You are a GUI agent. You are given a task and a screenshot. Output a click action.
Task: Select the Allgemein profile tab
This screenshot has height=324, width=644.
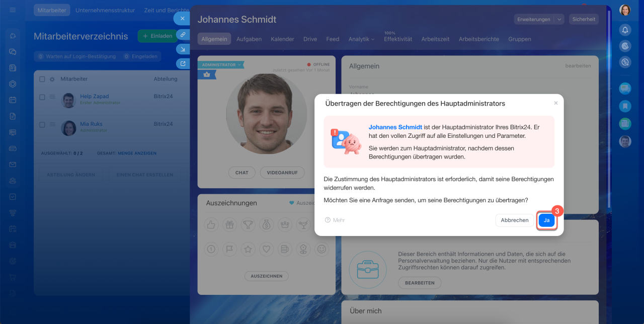coord(214,39)
